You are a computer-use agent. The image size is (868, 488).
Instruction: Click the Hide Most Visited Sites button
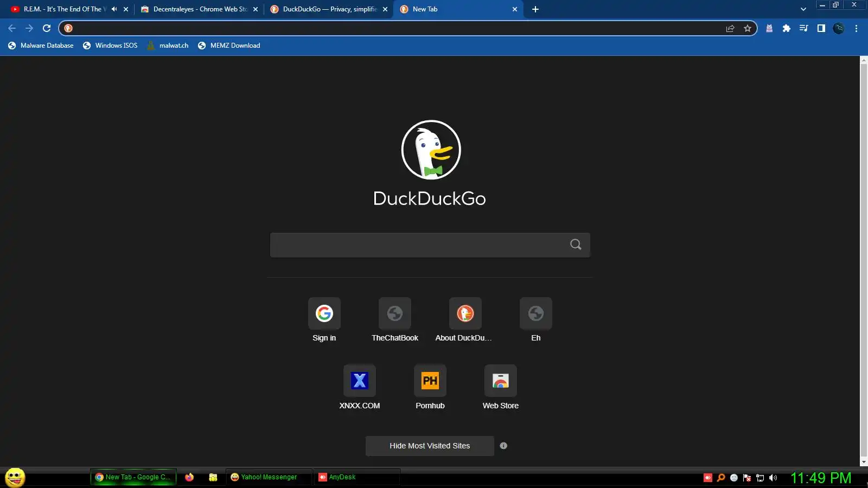(430, 446)
